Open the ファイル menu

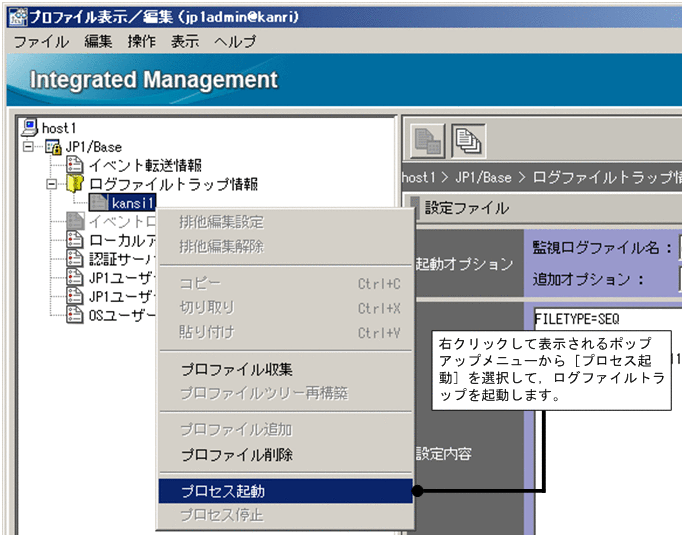42,41
